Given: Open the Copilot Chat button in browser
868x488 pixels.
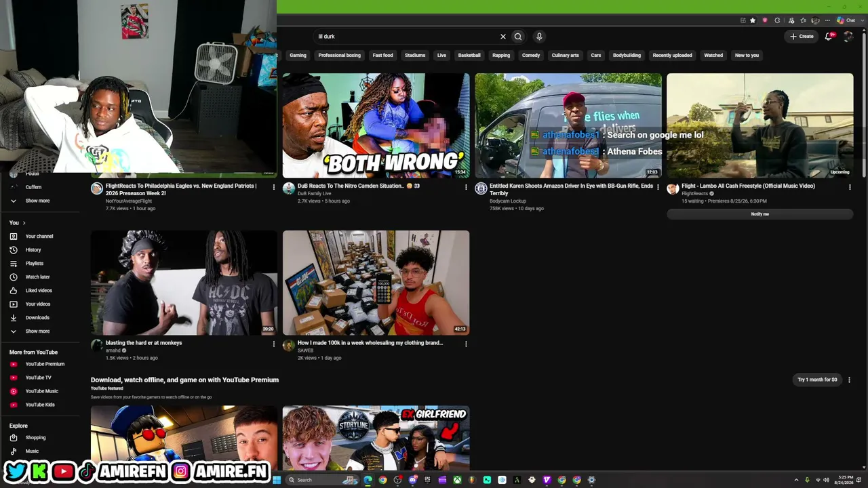Looking at the screenshot, I should (846, 20).
